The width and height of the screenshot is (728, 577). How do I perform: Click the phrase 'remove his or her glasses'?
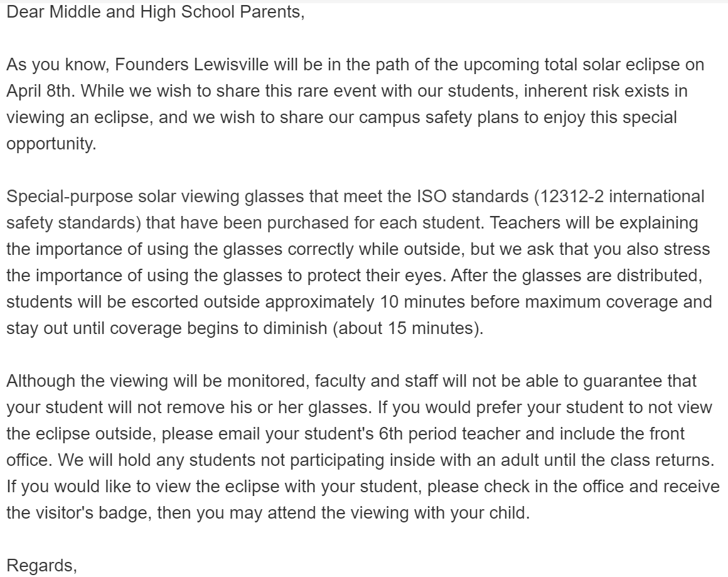269,407
